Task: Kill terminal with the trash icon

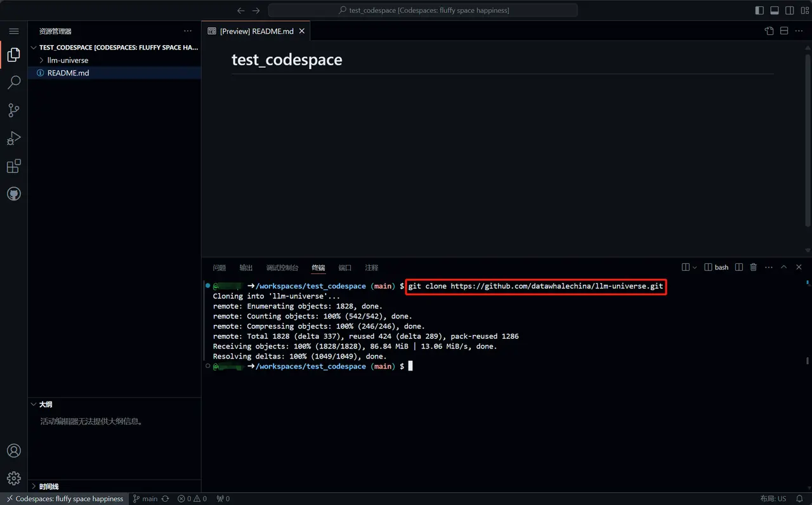Action: click(754, 268)
